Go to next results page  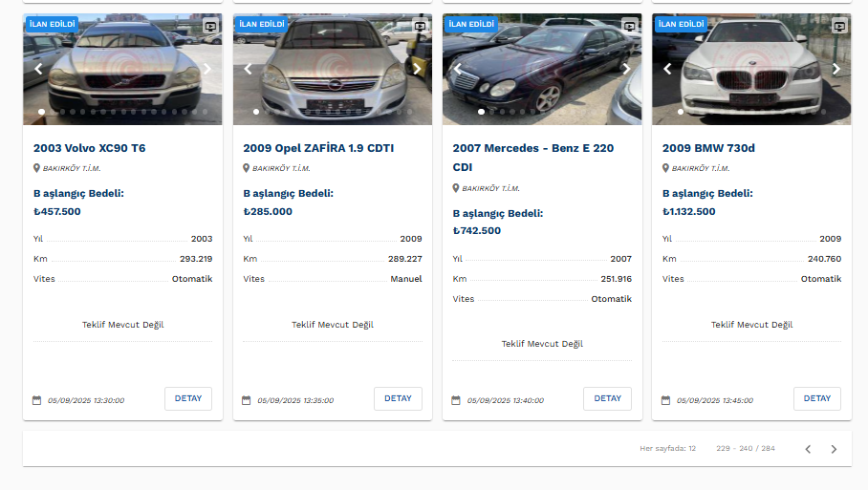(x=834, y=449)
